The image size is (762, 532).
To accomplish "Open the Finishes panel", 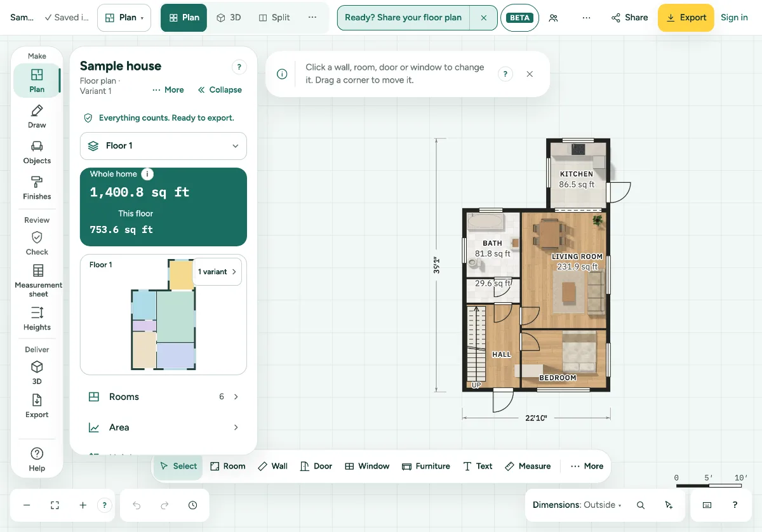I will pyautogui.click(x=37, y=187).
